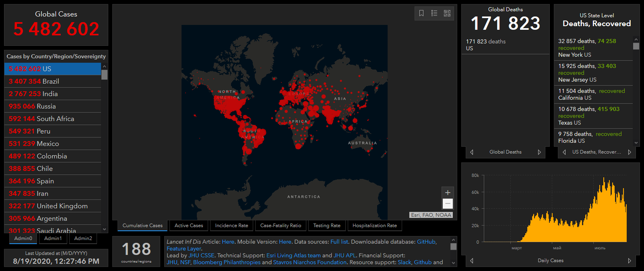Open the 'Full list' data sources link
The width and height of the screenshot is (644, 271).
339,242
